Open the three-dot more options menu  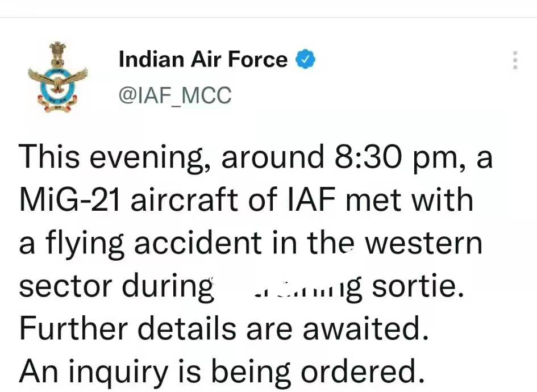pos(515,60)
